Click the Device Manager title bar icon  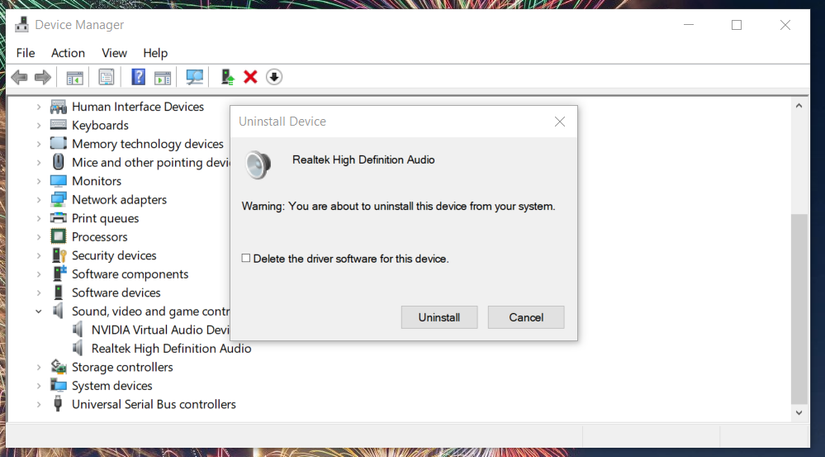pos(22,25)
